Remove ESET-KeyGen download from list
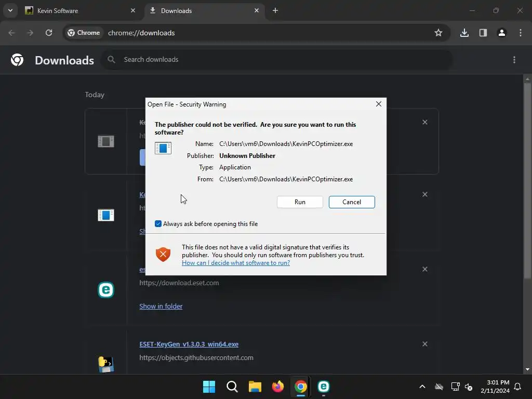Screen dimensions: 532x399 pos(425,344)
